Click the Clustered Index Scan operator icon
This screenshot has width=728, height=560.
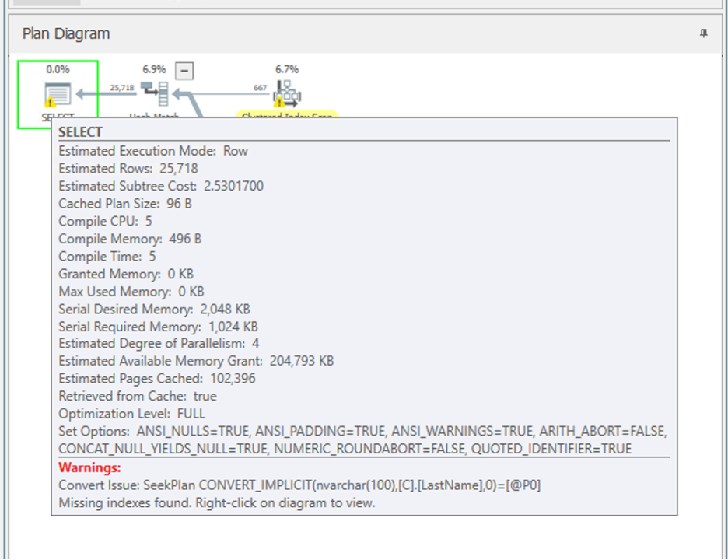[286, 93]
